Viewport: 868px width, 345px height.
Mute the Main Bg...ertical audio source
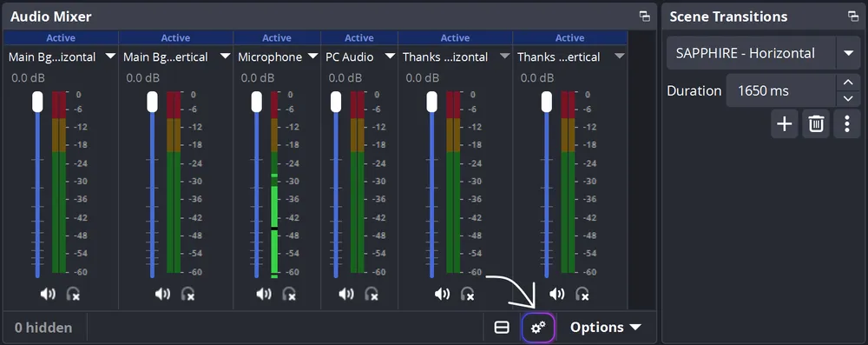tap(163, 294)
